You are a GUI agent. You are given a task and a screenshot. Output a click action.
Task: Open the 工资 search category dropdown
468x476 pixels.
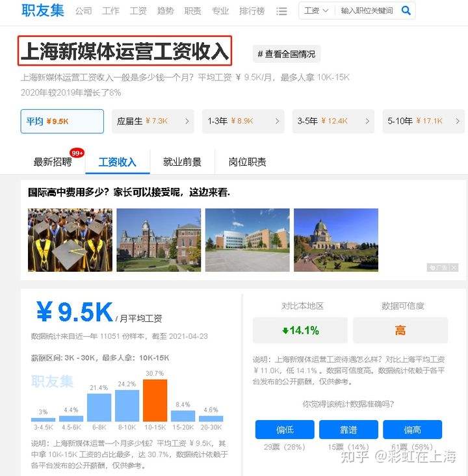317,11
